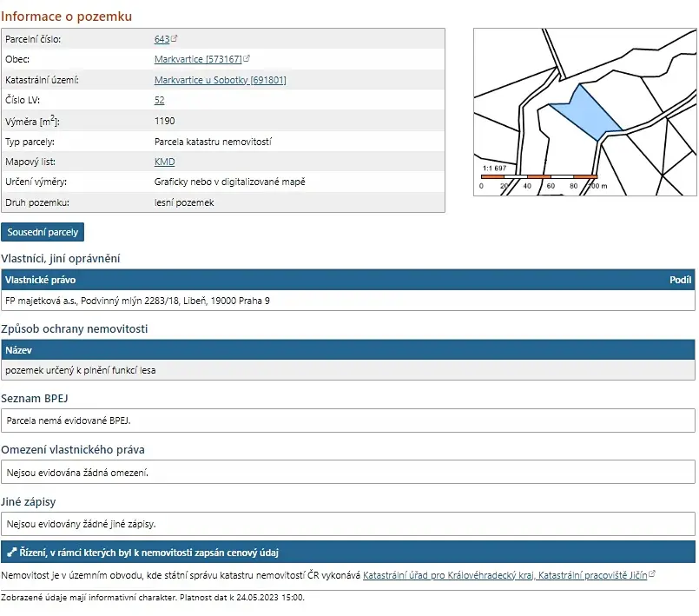The image size is (699, 616).
Task: Click the Podíl column header
Action: (x=680, y=280)
